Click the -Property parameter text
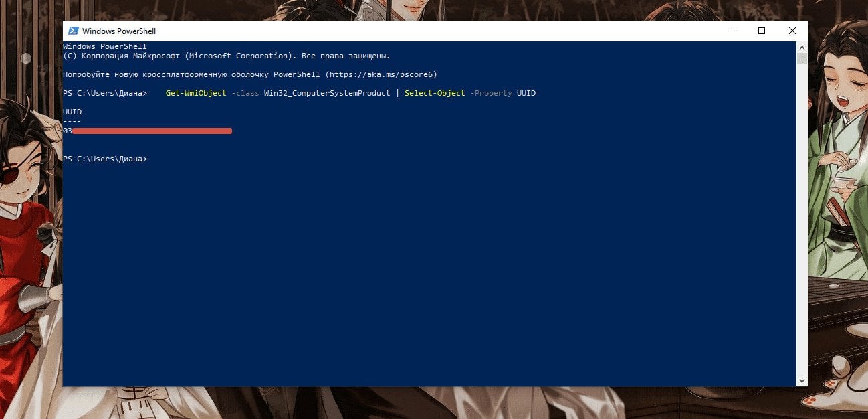 pyautogui.click(x=492, y=93)
